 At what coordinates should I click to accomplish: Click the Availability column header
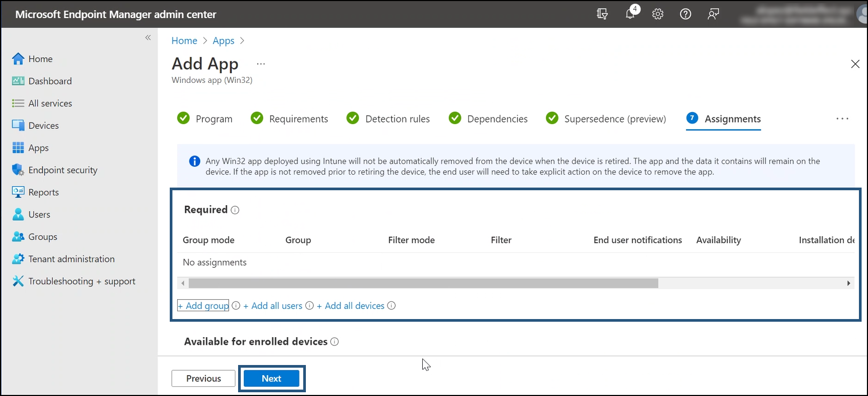coord(719,240)
